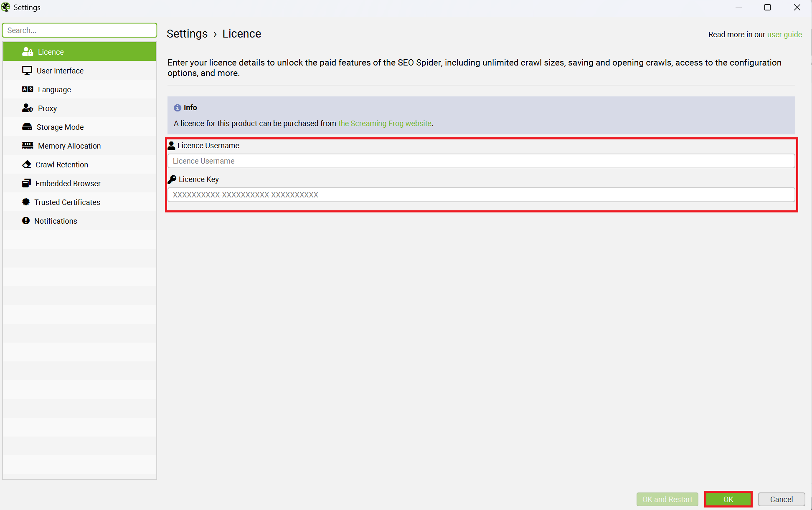This screenshot has height=510, width=812.
Task: Open the Trusted Certificates section
Action: coord(67,202)
